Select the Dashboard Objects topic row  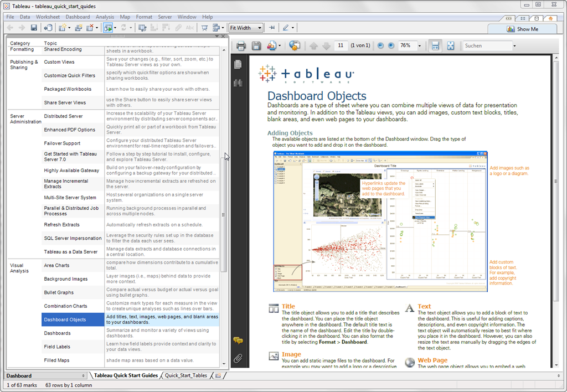tap(131, 319)
